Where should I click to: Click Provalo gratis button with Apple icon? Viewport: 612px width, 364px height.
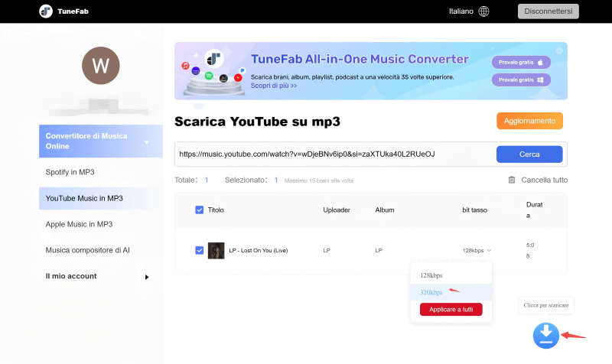click(521, 62)
